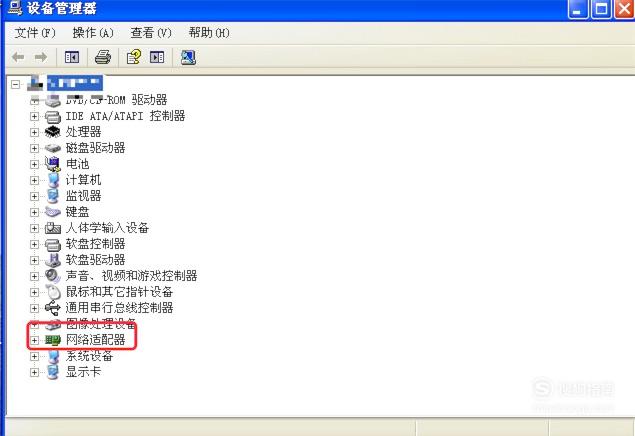The width and height of the screenshot is (635, 436).
Task: Open the Properties help toolbar icon
Action: tap(134, 57)
